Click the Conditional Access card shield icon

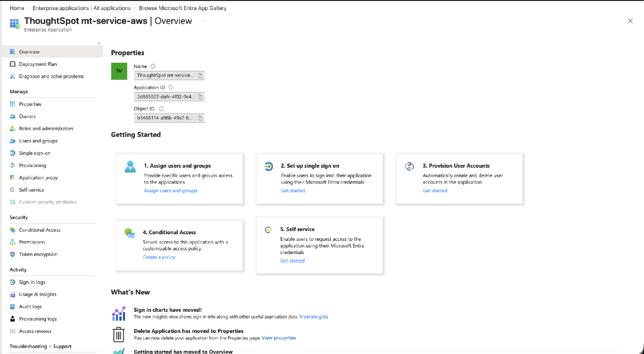point(130,233)
